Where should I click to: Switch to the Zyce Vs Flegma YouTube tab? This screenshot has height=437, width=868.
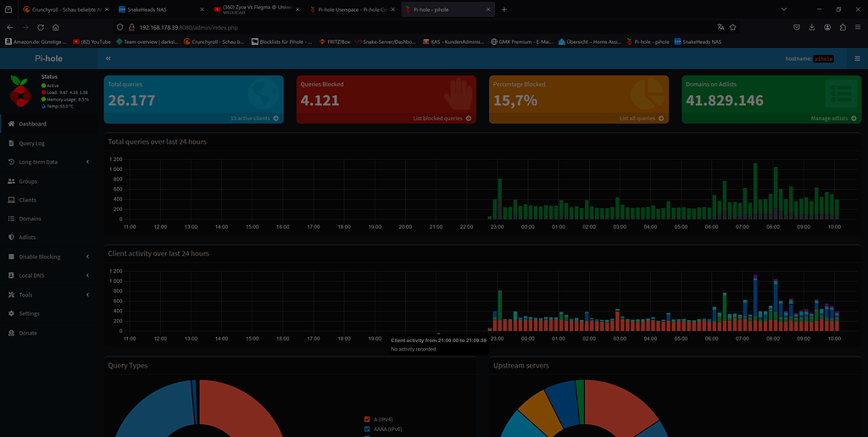[x=258, y=9]
